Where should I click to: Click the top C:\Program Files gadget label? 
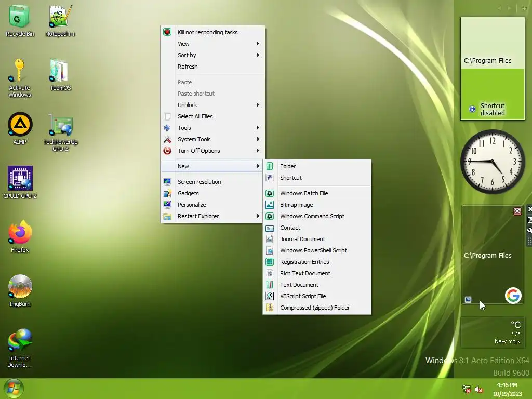pyautogui.click(x=487, y=60)
